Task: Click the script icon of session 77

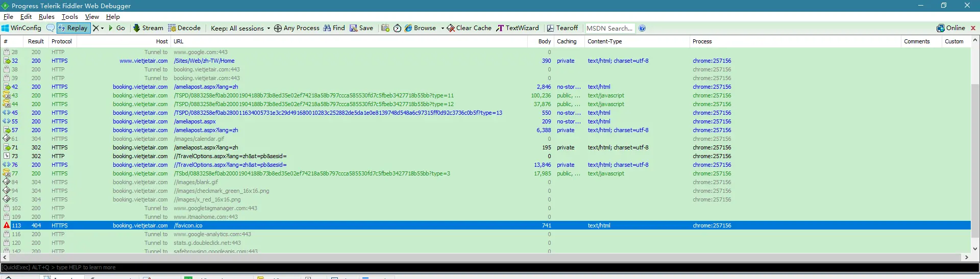Action: point(7,173)
